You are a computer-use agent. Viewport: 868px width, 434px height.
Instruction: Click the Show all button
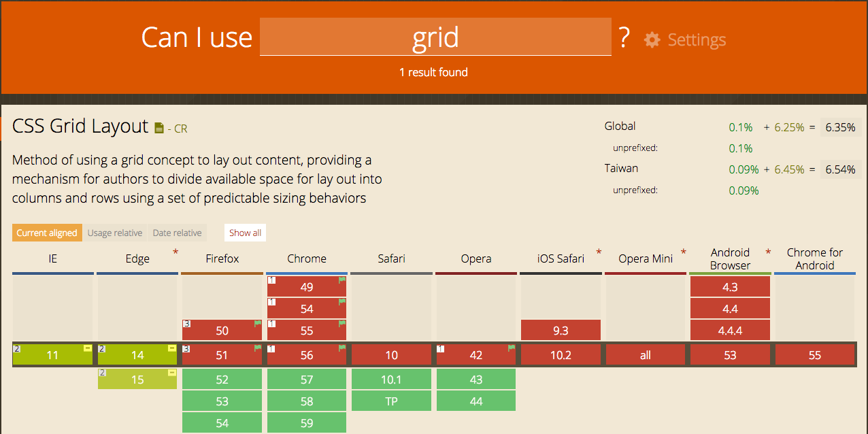pyautogui.click(x=245, y=233)
